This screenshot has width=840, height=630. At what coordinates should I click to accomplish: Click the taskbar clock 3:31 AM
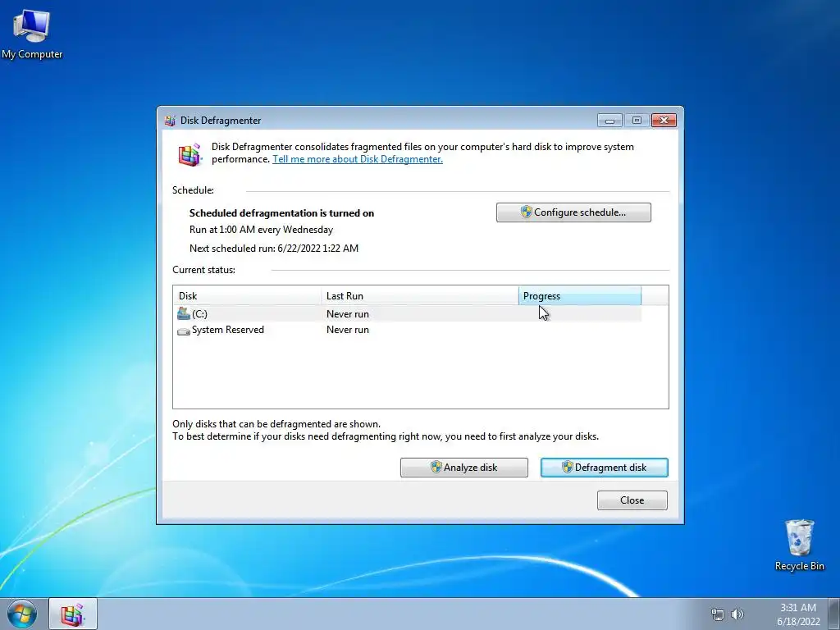797,608
